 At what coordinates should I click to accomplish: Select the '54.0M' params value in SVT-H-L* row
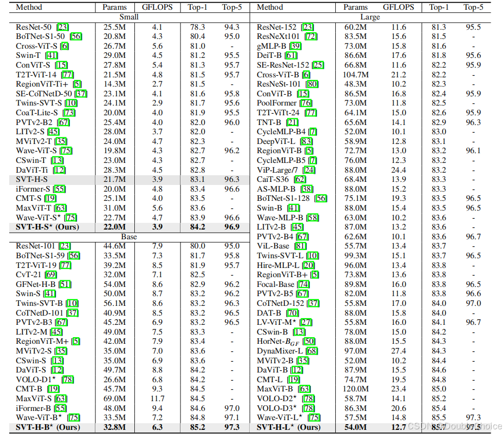tap(355, 427)
